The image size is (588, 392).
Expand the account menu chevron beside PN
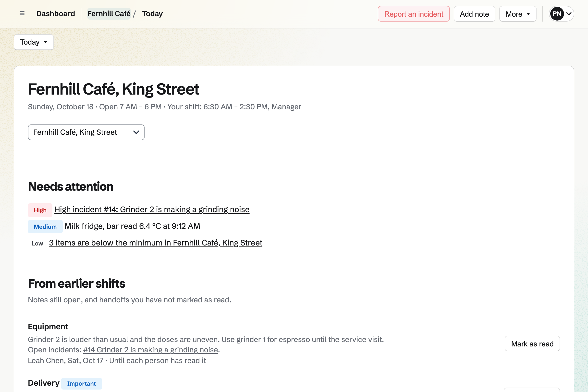point(569,14)
